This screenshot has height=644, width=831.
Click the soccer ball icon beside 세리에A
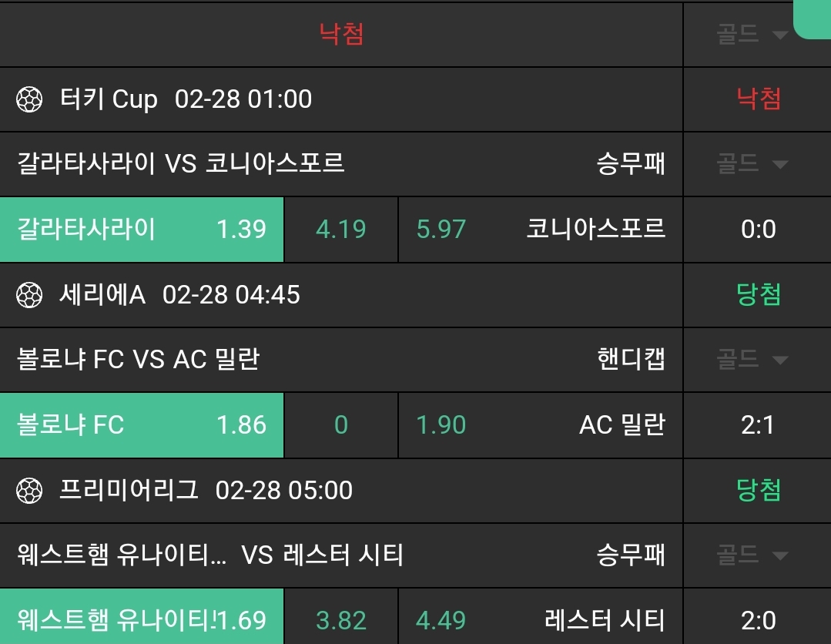(29, 295)
